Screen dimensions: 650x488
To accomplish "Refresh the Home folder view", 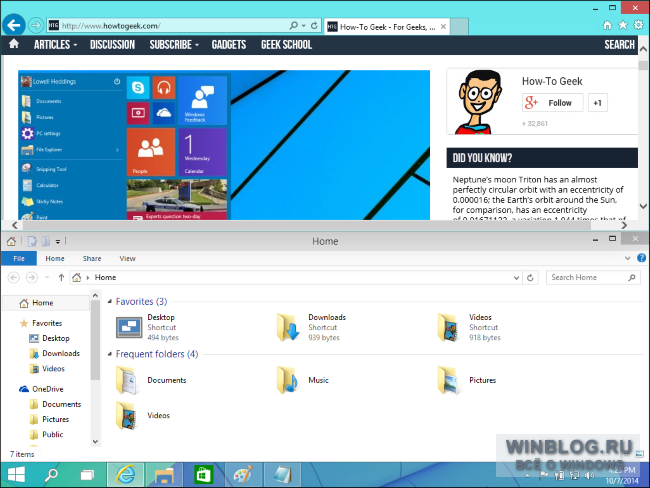I will tap(530, 278).
